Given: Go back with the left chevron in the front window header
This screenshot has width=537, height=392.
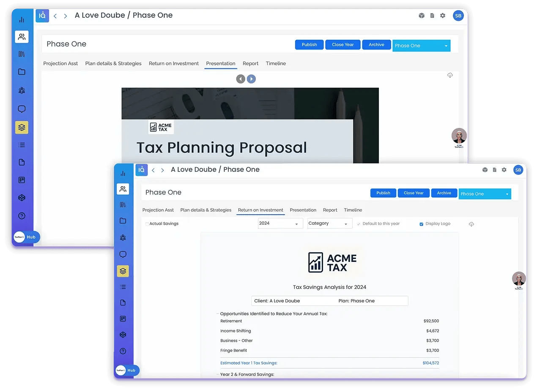Looking at the screenshot, I should pos(153,170).
